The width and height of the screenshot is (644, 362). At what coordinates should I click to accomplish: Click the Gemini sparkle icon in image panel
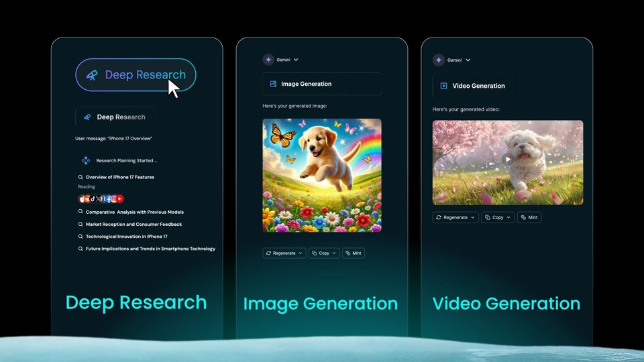tap(268, 60)
